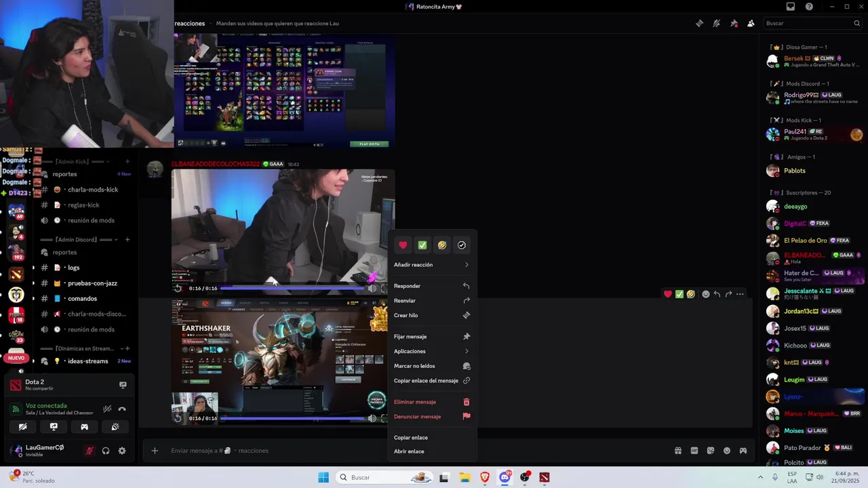This screenshot has width=868, height=488.
Task: Click the Enviar mensaje text field
Action: click(414, 451)
